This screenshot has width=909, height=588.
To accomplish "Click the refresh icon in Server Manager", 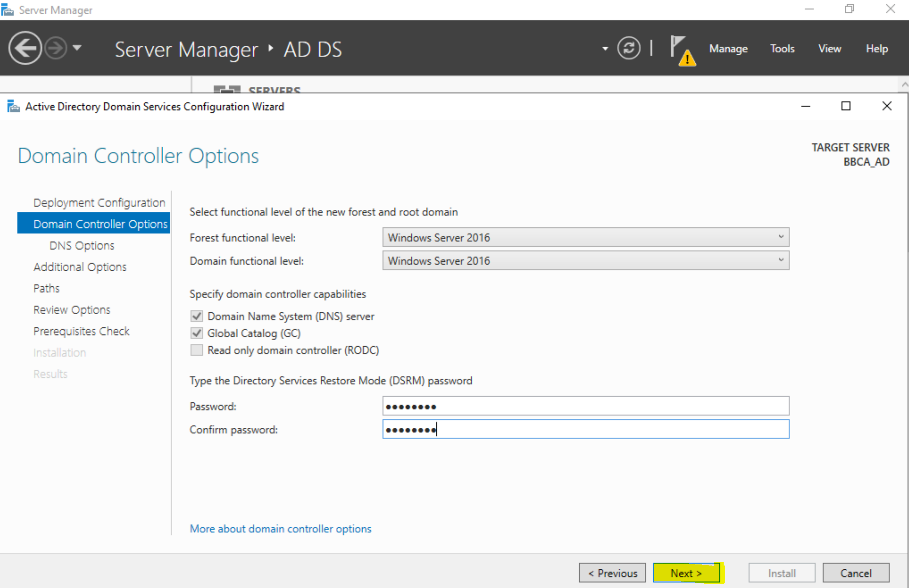I will coord(629,48).
